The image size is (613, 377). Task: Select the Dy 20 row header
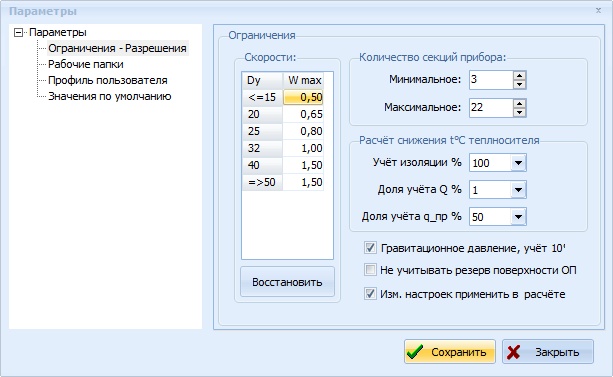coord(262,114)
